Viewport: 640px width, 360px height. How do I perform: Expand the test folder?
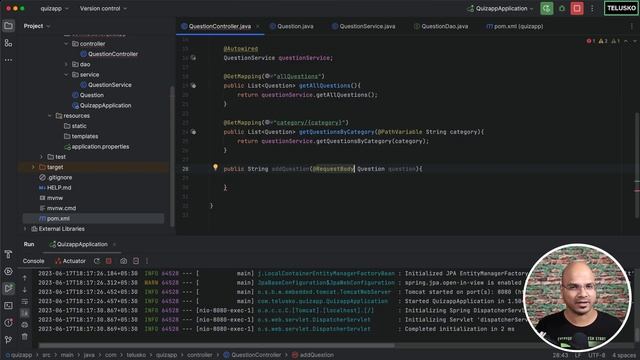point(41,157)
